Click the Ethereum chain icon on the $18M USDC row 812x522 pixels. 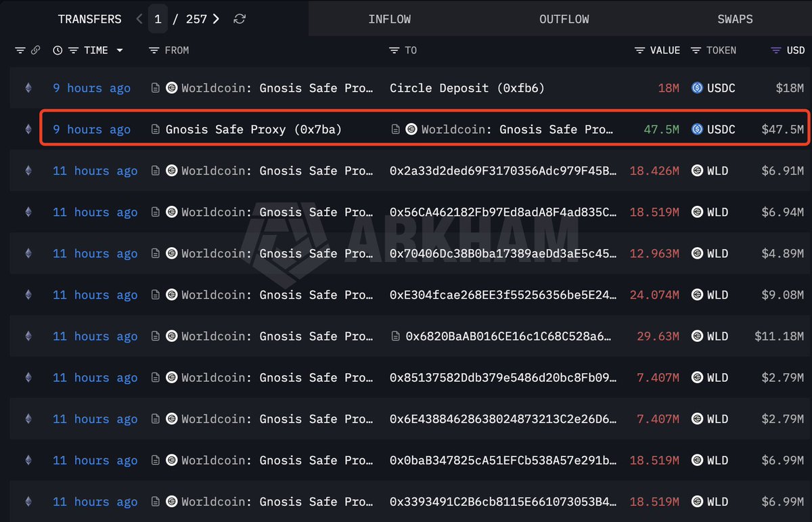tap(28, 88)
